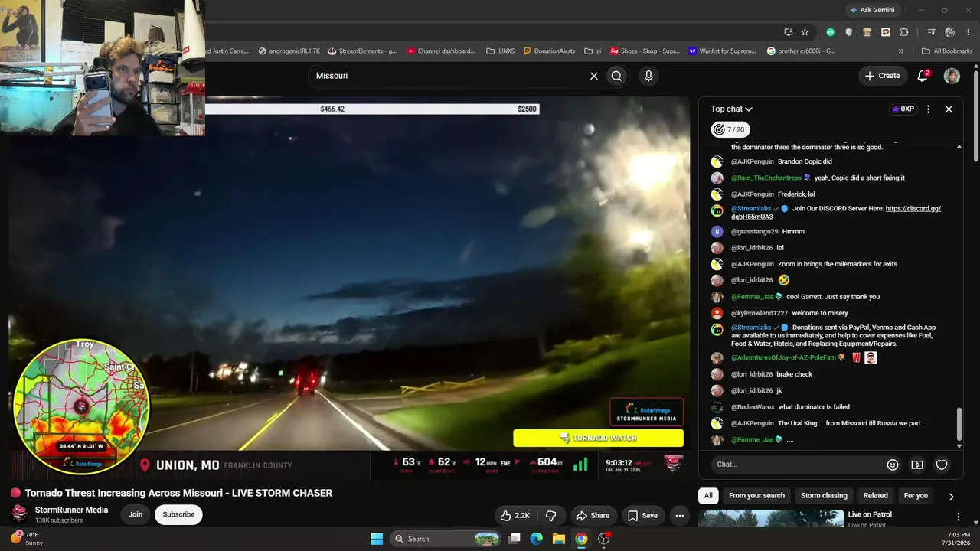
Task: Open the Windows Start menu
Action: pos(377,539)
